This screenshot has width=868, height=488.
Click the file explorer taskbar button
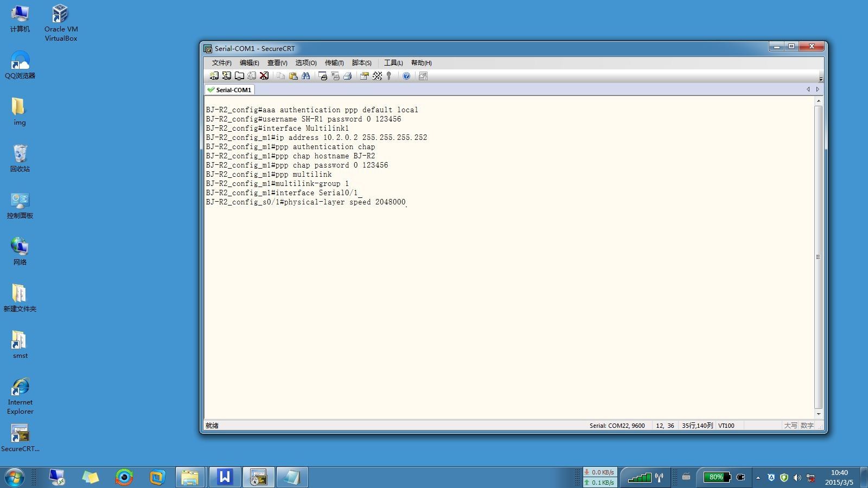pos(190,477)
